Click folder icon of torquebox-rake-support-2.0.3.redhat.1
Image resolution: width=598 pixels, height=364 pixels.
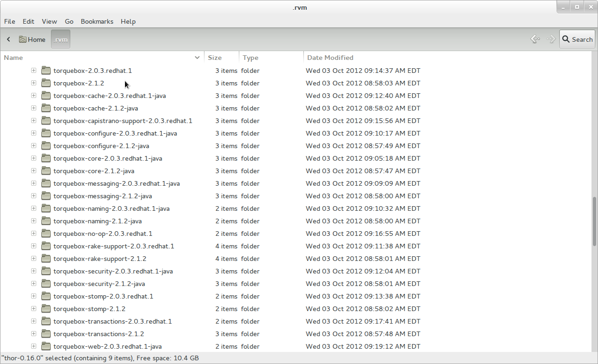46,246
